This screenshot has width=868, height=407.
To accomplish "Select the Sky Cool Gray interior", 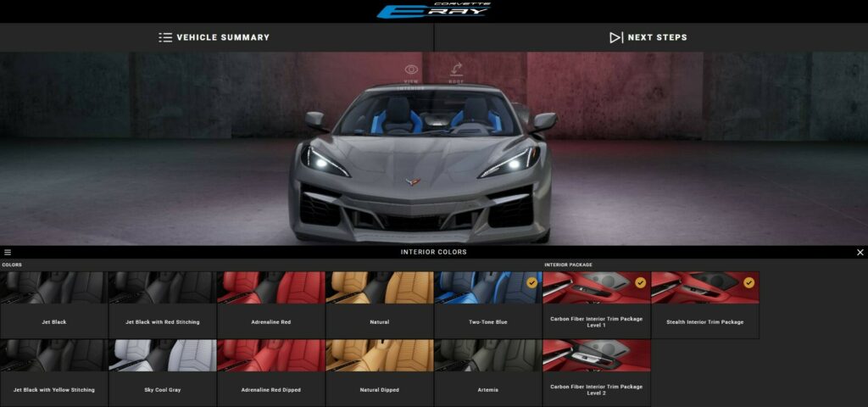I will point(162,371).
